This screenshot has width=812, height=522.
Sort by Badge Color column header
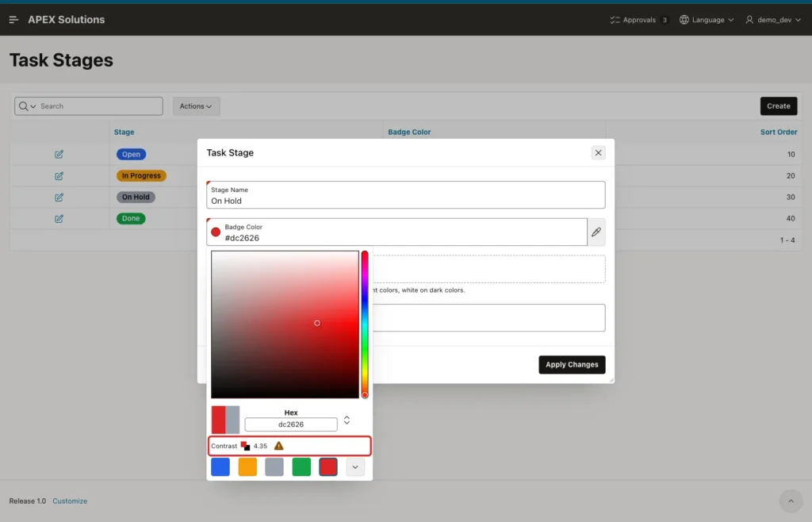(x=409, y=132)
